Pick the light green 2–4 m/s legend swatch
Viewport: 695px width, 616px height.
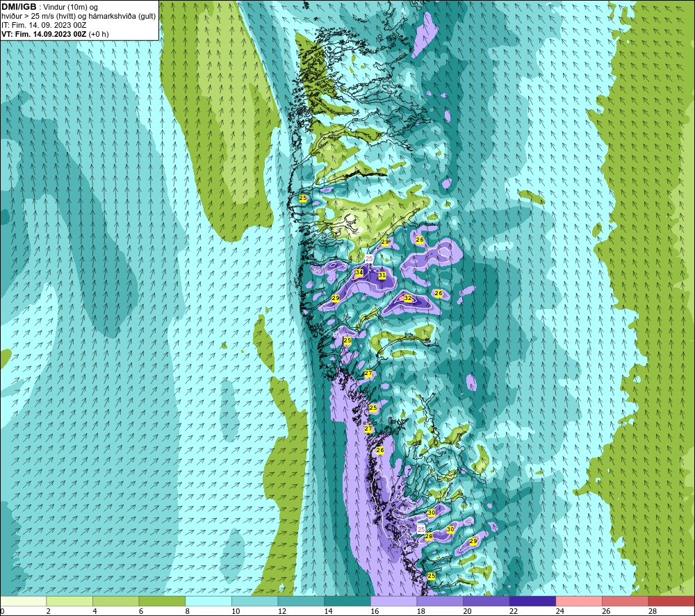click(x=69, y=601)
